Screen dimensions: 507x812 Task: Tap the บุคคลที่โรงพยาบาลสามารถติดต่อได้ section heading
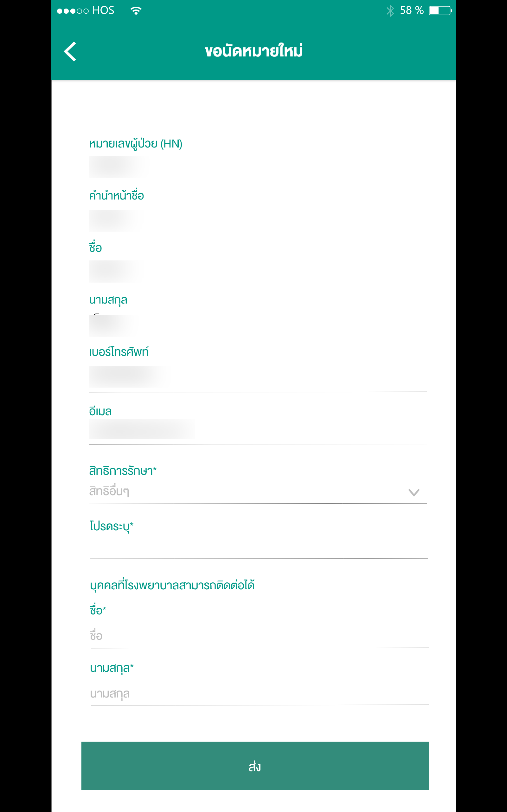[x=172, y=585]
